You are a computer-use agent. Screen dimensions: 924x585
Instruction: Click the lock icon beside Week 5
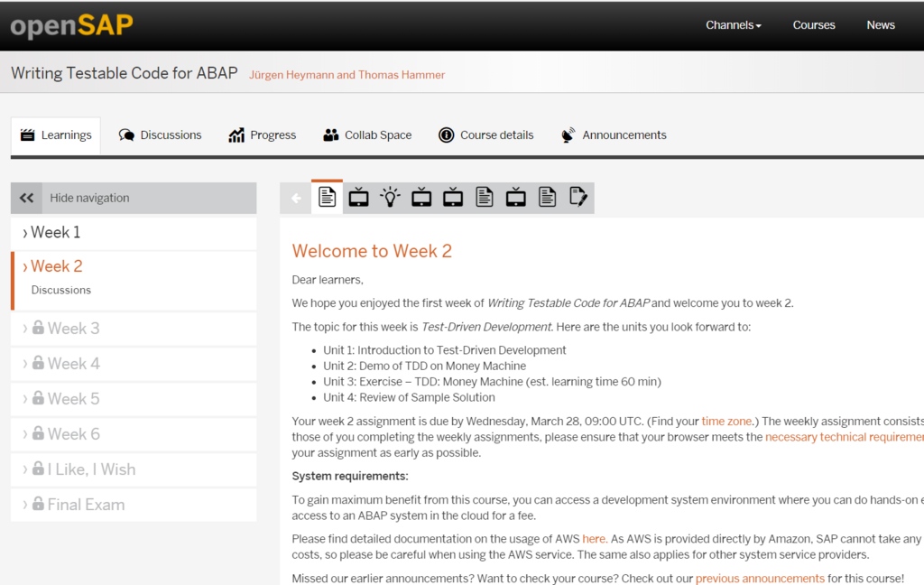click(x=38, y=398)
